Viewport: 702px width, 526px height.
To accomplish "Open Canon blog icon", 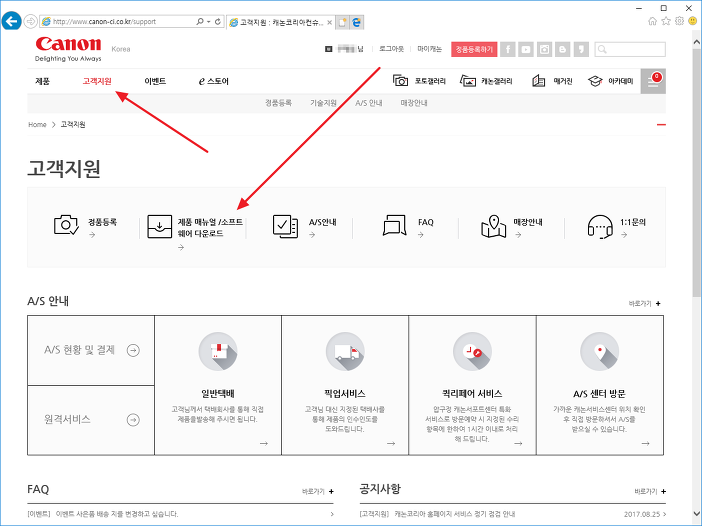I will 563,49.
